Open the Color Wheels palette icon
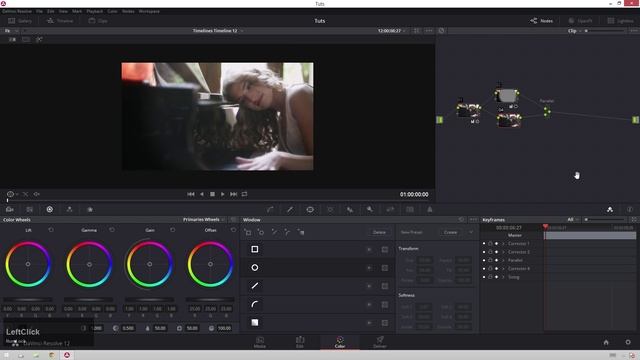This screenshot has height=360, width=640. tap(49, 209)
